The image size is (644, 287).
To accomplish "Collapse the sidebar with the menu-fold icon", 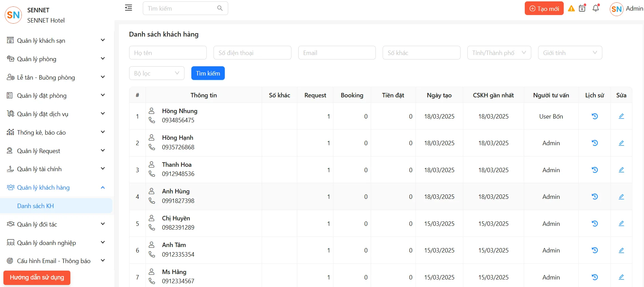I will coord(128,8).
